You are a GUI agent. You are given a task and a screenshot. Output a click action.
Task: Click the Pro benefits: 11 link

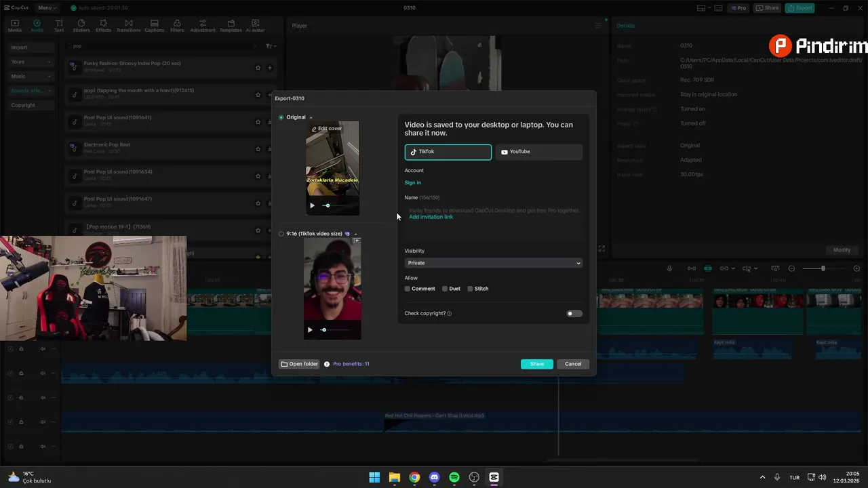(351, 364)
